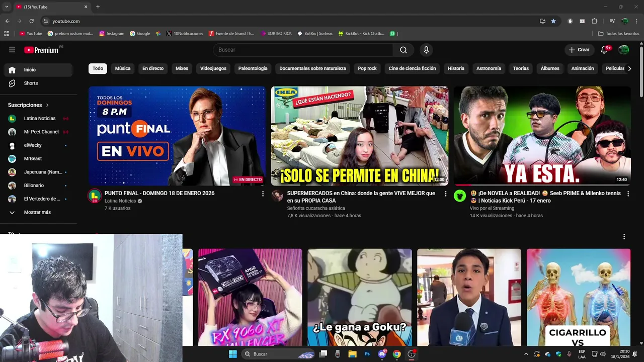The width and height of the screenshot is (644, 362).
Task: Open Instagram bookmark
Action: (x=112, y=34)
